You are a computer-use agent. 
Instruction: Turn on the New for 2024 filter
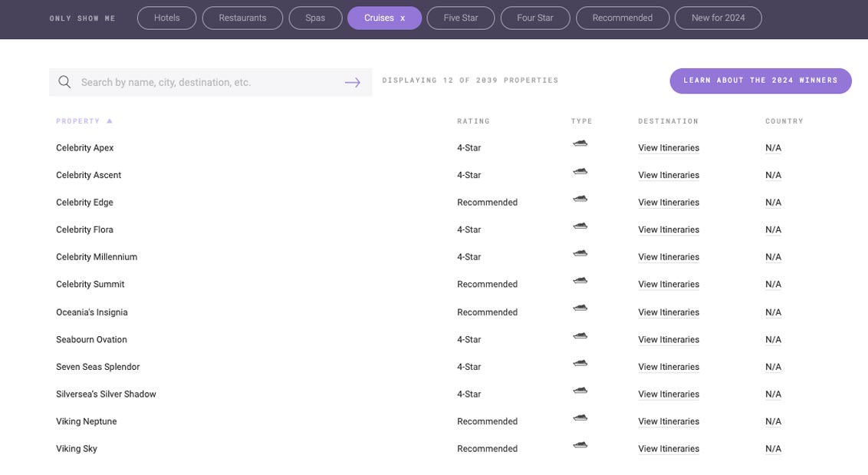718,18
